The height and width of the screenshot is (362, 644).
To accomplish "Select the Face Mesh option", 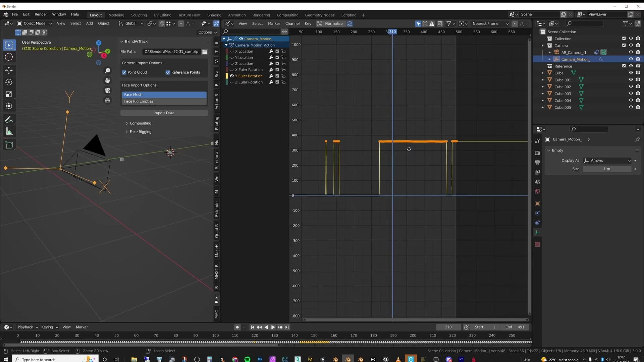I will click(164, 95).
